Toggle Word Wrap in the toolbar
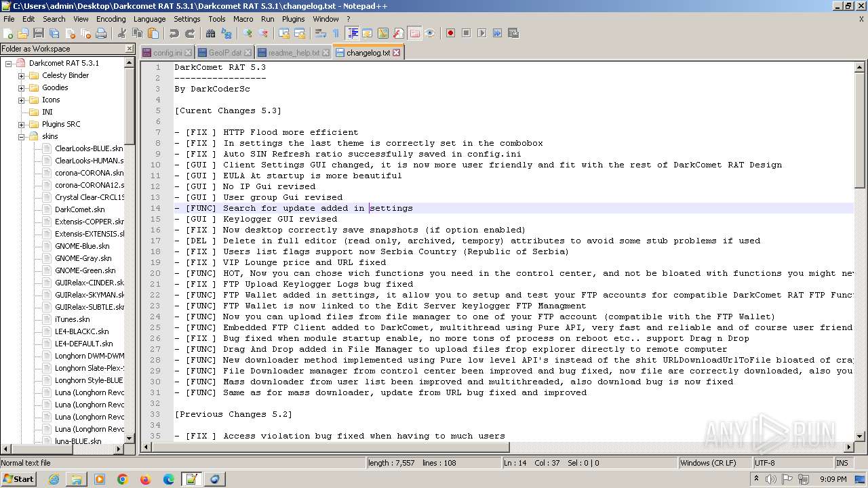This screenshot has height=488, width=868. pyautogui.click(x=321, y=33)
